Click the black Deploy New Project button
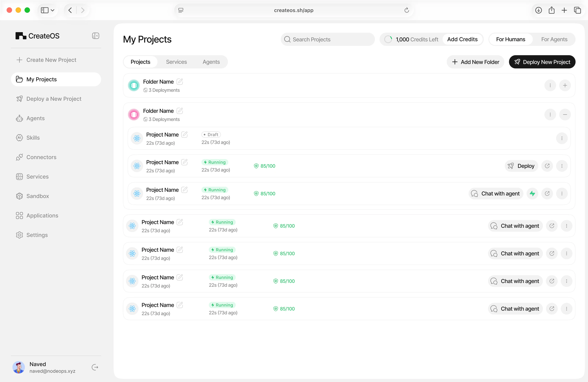Image resolution: width=588 pixels, height=382 pixels. (x=542, y=62)
